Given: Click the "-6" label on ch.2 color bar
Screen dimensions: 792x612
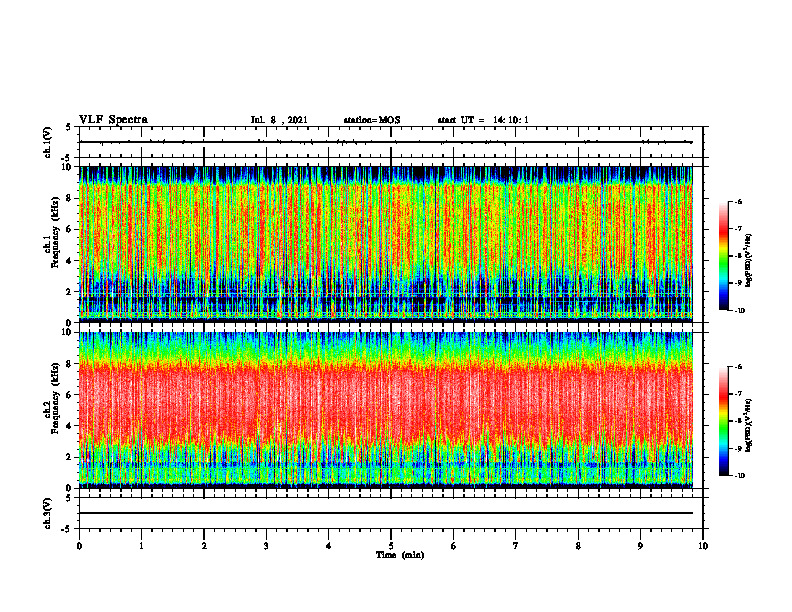Looking at the screenshot, I should pos(738,367).
